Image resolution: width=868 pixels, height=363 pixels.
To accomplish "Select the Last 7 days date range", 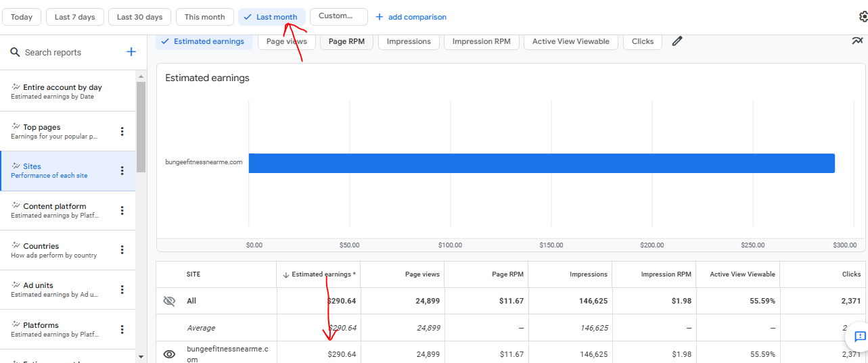I will (x=75, y=17).
